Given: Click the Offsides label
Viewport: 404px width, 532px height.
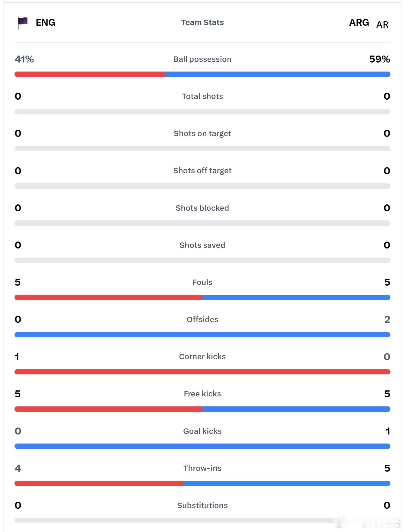Looking at the screenshot, I should tap(202, 319).
